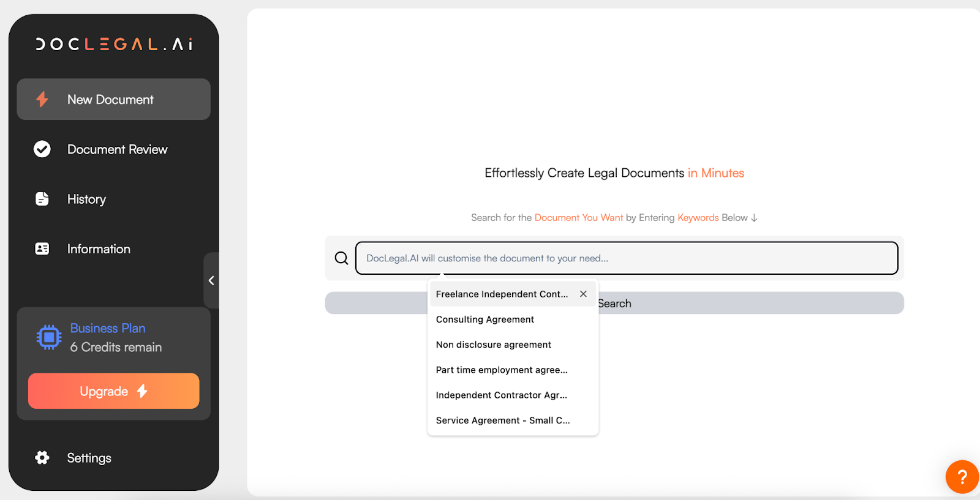980x500 pixels.
Task: Remove the Freelance Independent Cont... suggestion
Action: (584, 294)
